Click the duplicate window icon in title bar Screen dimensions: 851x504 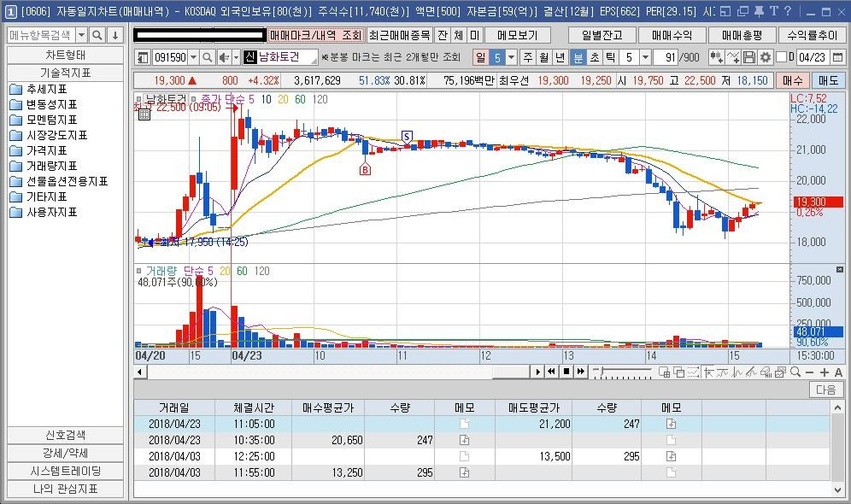click(x=742, y=11)
